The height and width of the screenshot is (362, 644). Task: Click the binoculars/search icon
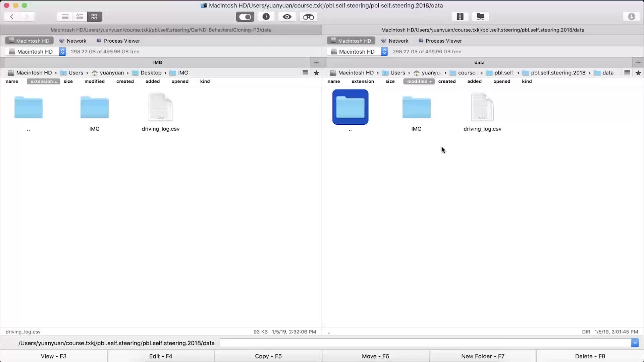tap(308, 16)
